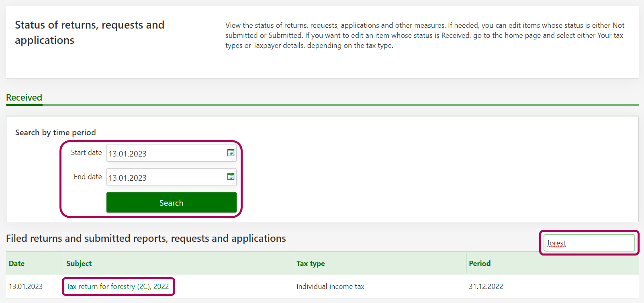
Task: Open the End date calendar picker
Action: pyautogui.click(x=231, y=177)
